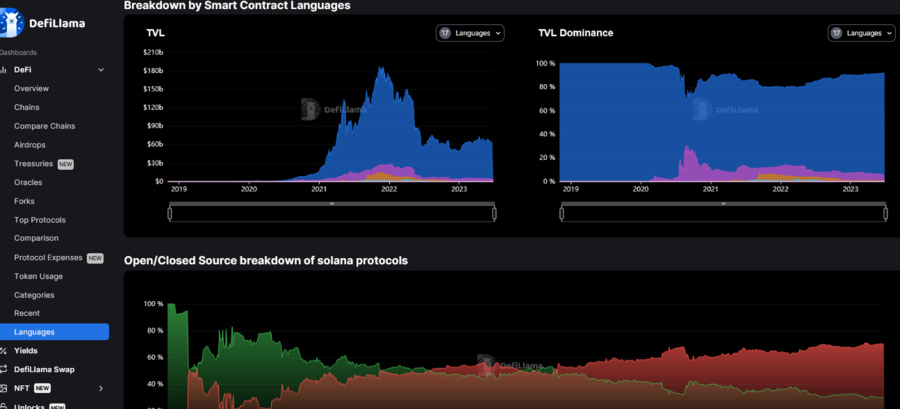Click the top grip of TVL Dominance range slider
The image size is (900, 409).
coord(723,204)
